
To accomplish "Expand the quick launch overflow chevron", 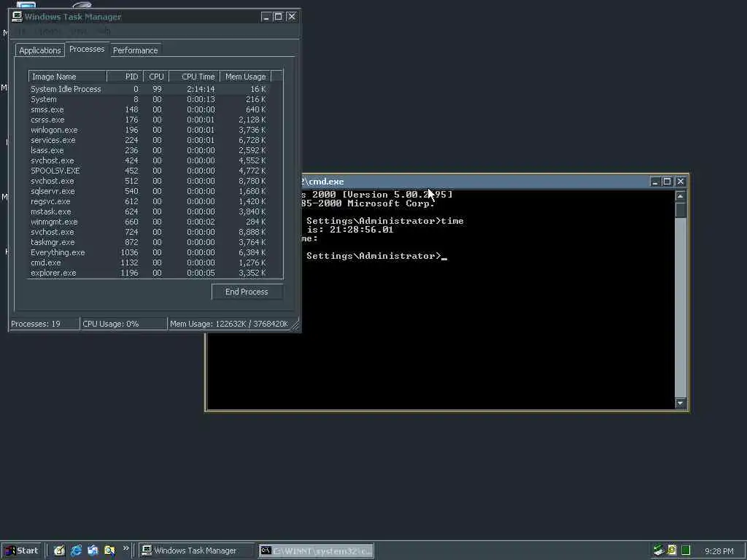I will click(125, 548).
